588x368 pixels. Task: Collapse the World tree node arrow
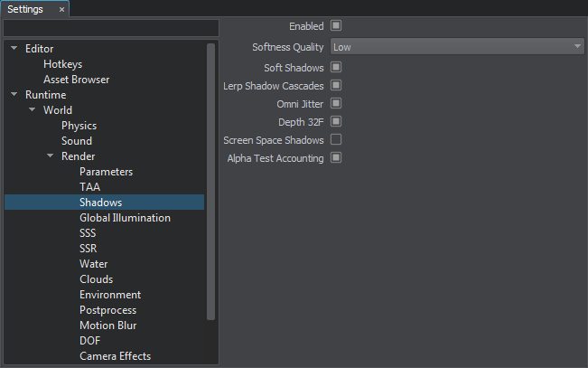[33, 109]
